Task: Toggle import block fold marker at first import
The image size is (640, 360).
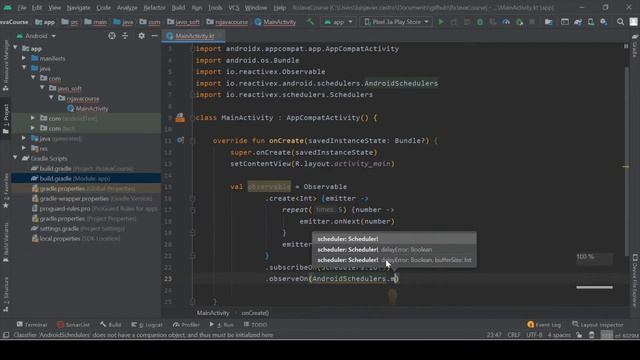Action: 192,49
